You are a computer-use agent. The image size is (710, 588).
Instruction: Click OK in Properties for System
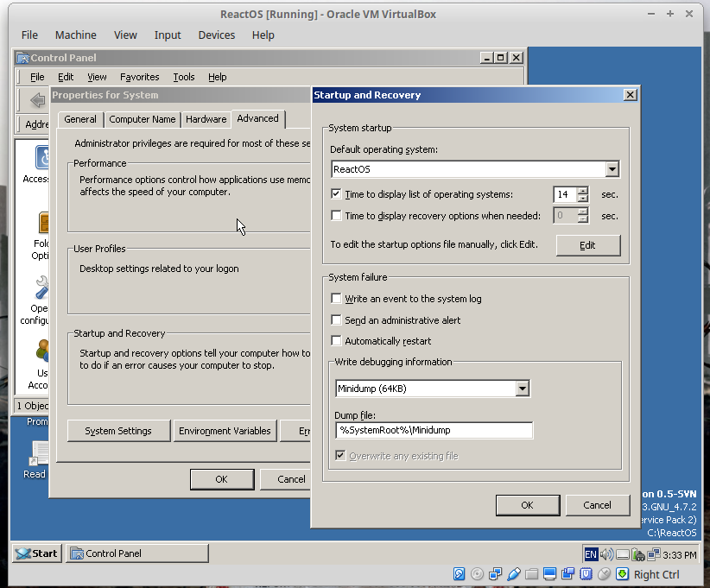pyautogui.click(x=221, y=479)
